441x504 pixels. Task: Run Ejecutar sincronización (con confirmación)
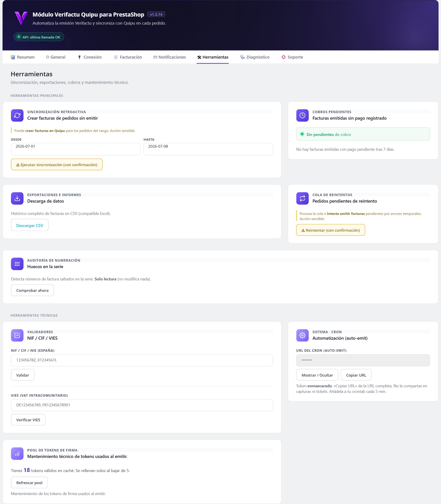(57, 165)
